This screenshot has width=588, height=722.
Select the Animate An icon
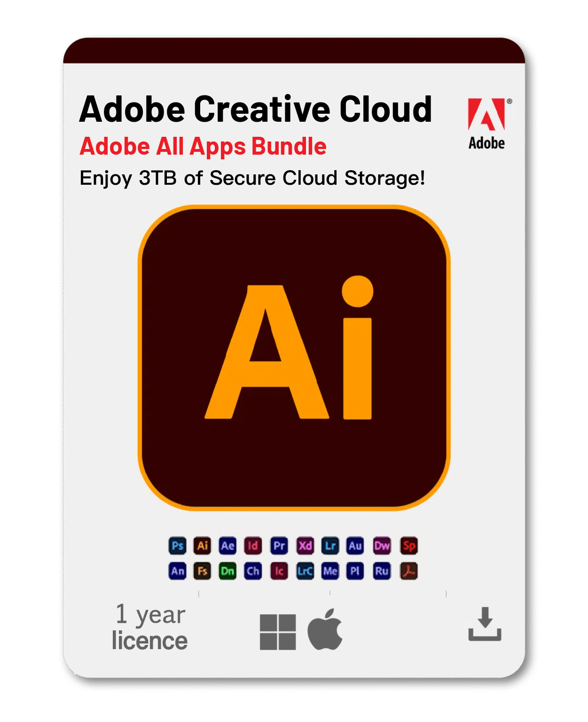pyautogui.click(x=177, y=571)
